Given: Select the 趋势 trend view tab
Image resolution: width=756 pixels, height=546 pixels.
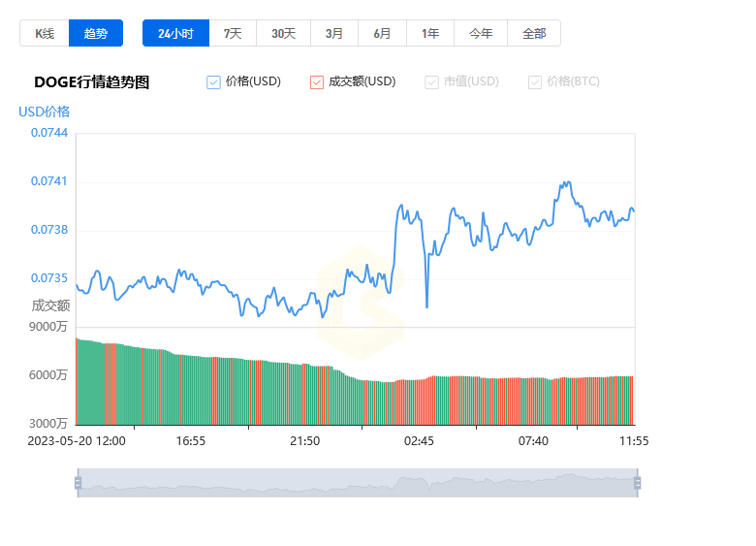Looking at the screenshot, I should [x=96, y=33].
